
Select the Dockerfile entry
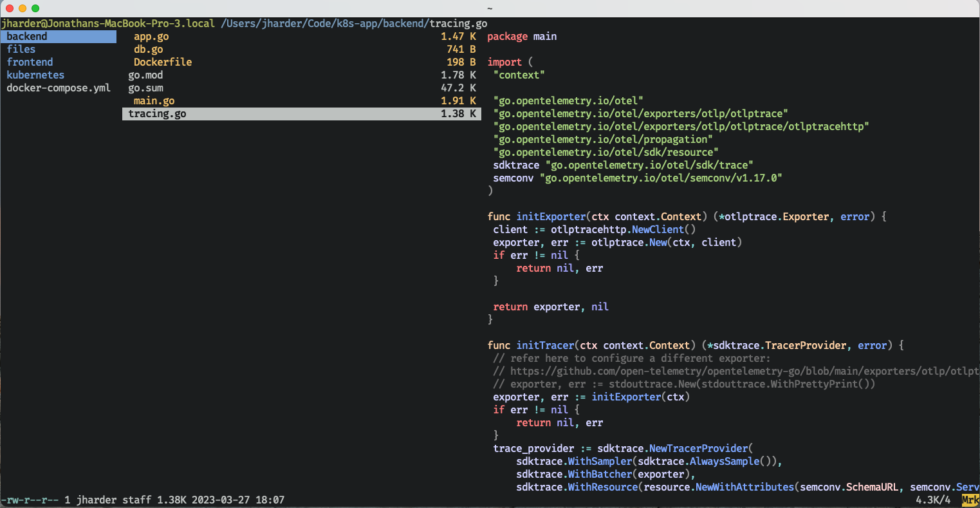[163, 62]
